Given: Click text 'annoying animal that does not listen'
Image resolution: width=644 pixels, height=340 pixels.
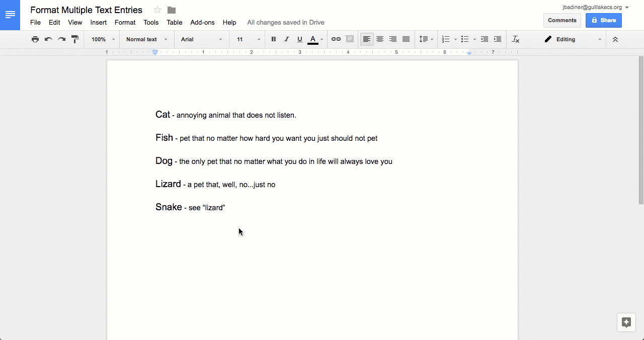Looking at the screenshot, I should coord(236,115).
